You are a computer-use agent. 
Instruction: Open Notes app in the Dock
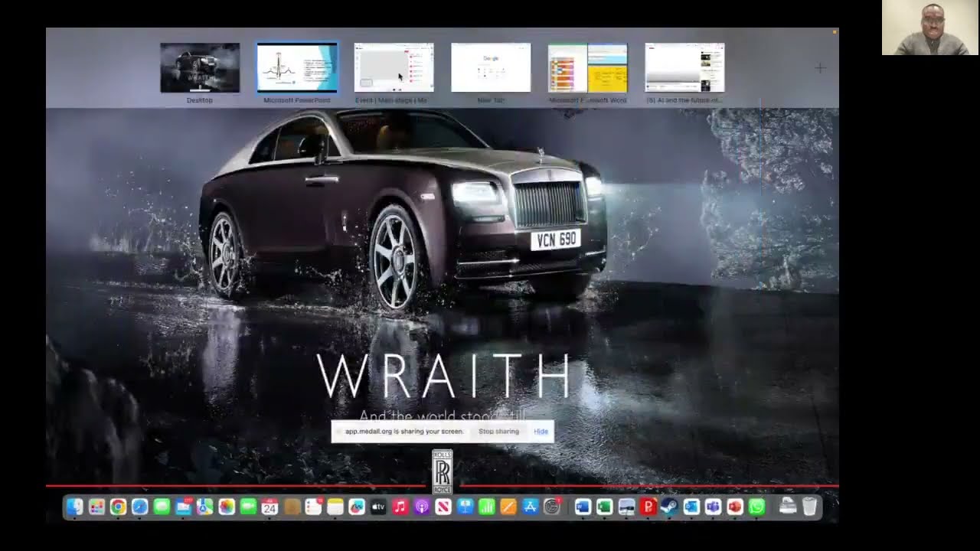coord(335,507)
